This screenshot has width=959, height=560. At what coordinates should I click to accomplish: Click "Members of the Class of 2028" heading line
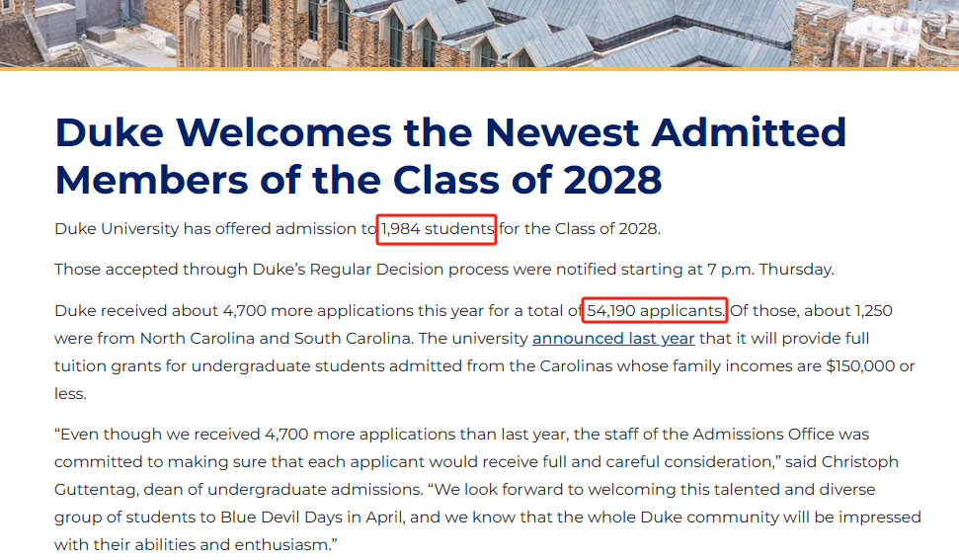(x=359, y=180)
